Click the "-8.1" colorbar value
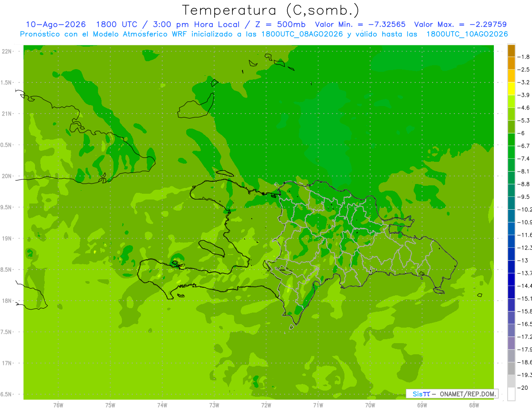Image resolution: width=532 pixels, height=411 pixels. pos(524,171)
